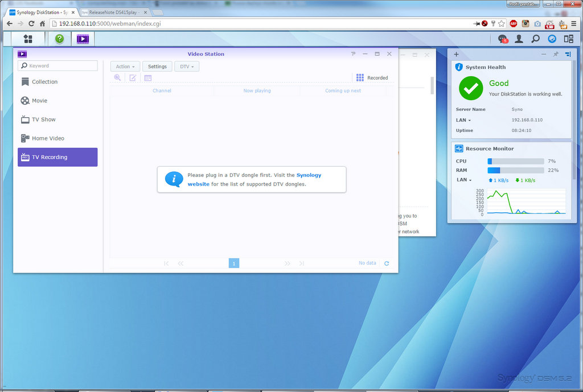583x392 pixels.
Task: Click the RAM usage bar
Action: coord(516,170)
